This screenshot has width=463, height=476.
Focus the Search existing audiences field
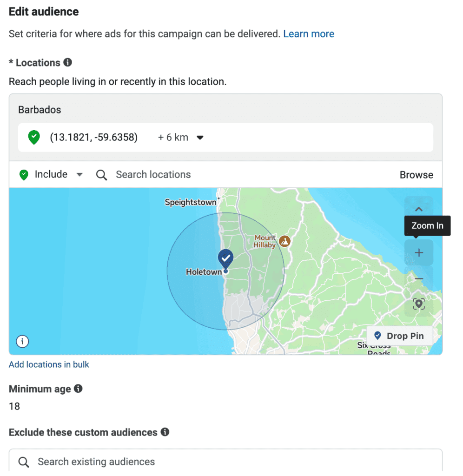[x=225, y=462]
